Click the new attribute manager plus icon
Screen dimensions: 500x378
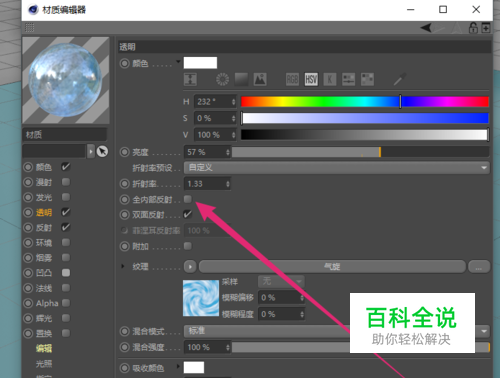486,28
